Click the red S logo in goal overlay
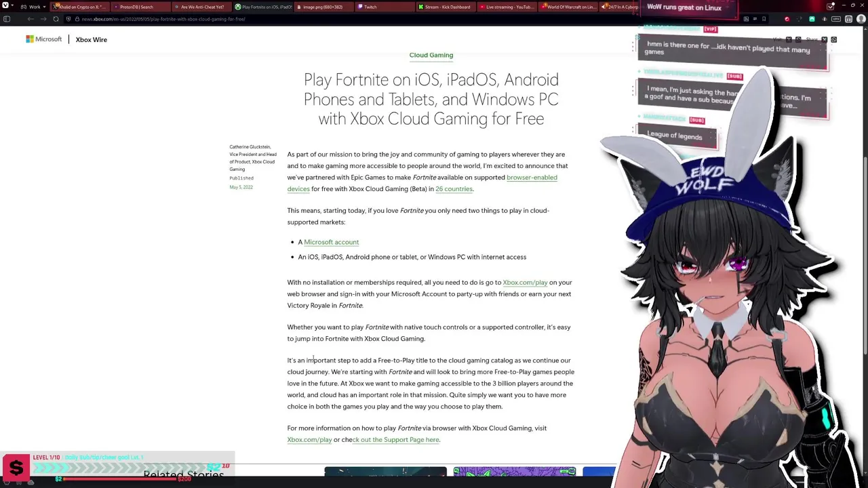This screenshot has height=488, width=868. (x=16, y=468)
